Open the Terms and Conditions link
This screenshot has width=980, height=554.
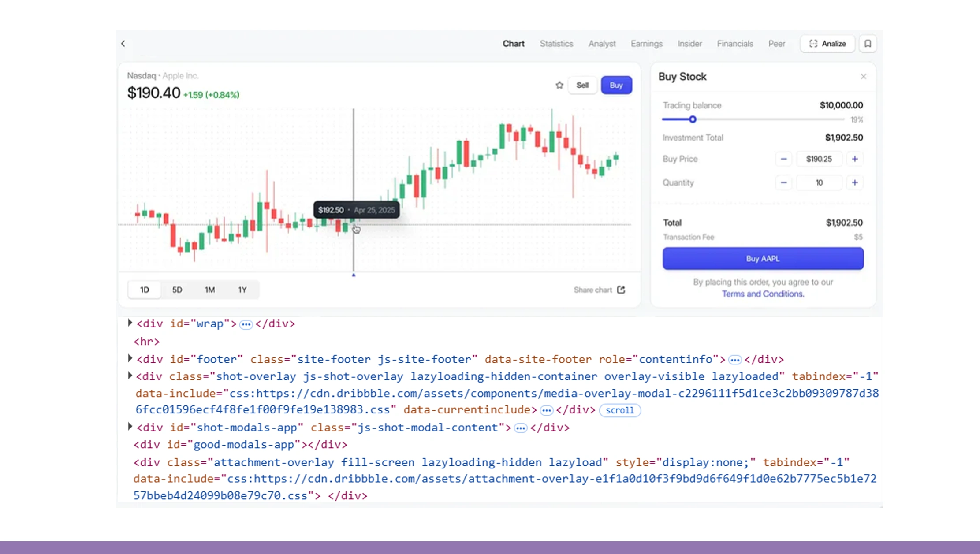pos(763,294)
